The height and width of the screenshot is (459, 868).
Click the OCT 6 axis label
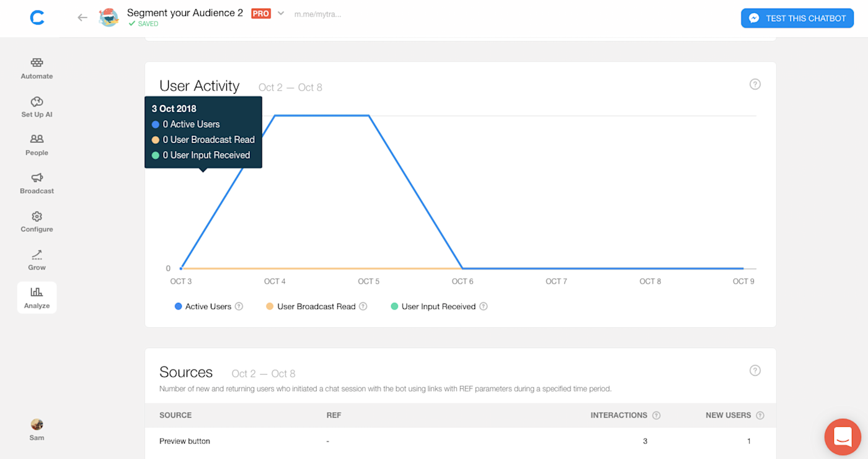point(463,281)
